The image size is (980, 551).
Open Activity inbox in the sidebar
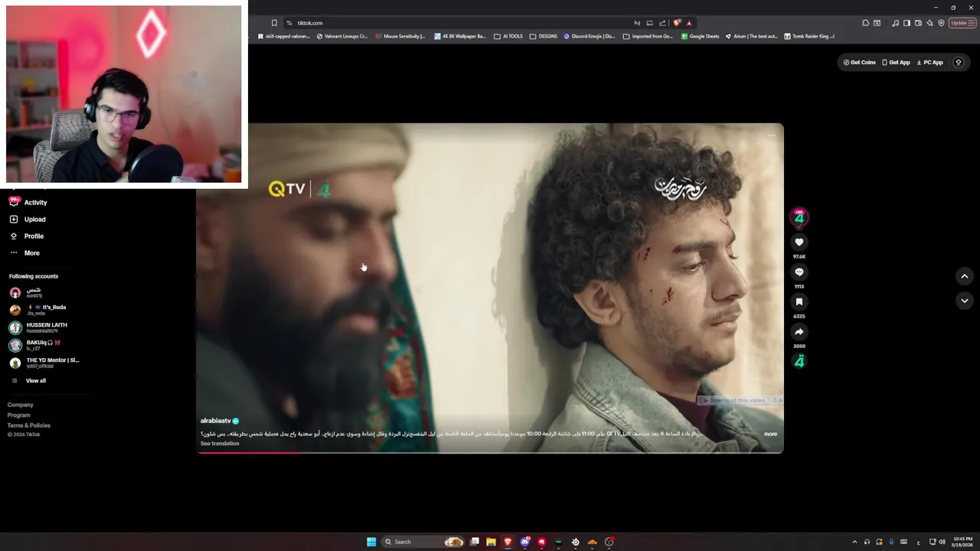28,202
